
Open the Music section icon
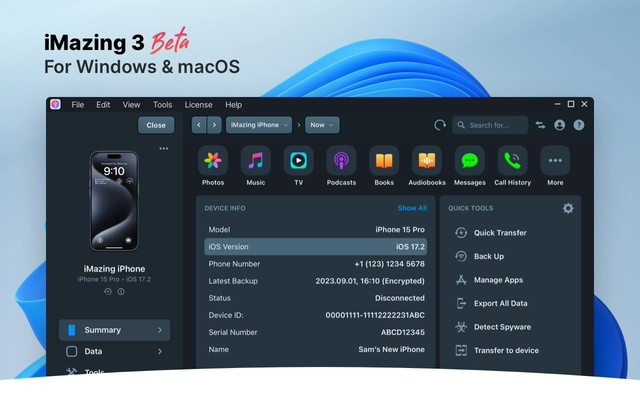tap(256, 160)
